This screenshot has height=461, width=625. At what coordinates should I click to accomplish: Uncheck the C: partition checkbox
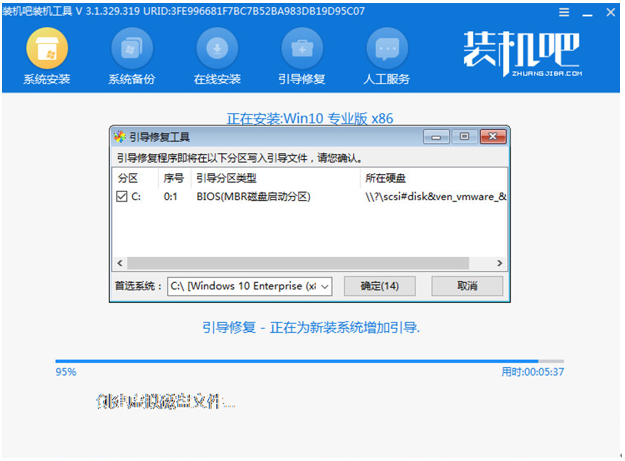pos(122,197)
